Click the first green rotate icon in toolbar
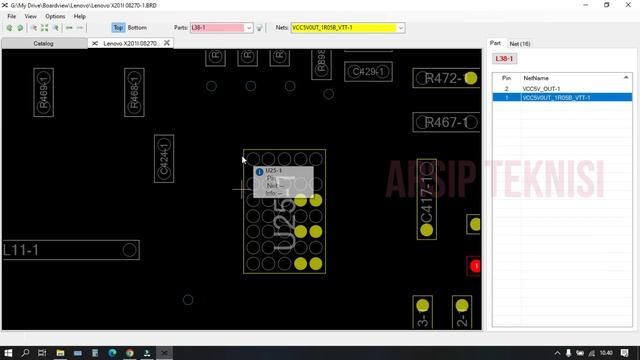Screen dimensions: 640x360 pyautogui.click(x=9, y=28)
